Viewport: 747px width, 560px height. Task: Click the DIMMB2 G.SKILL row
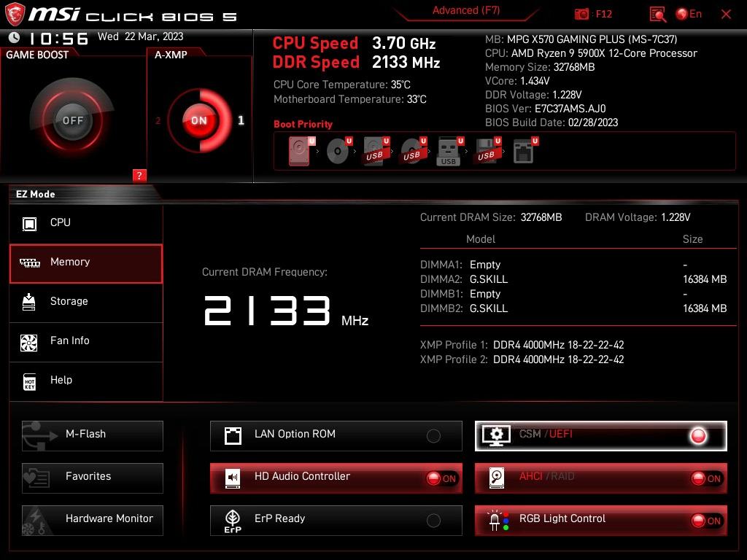tap(573, 308)
